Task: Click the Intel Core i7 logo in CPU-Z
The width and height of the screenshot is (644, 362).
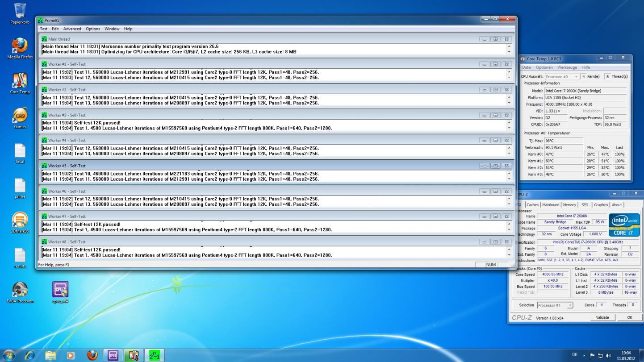Action: [x=624, y=225]
